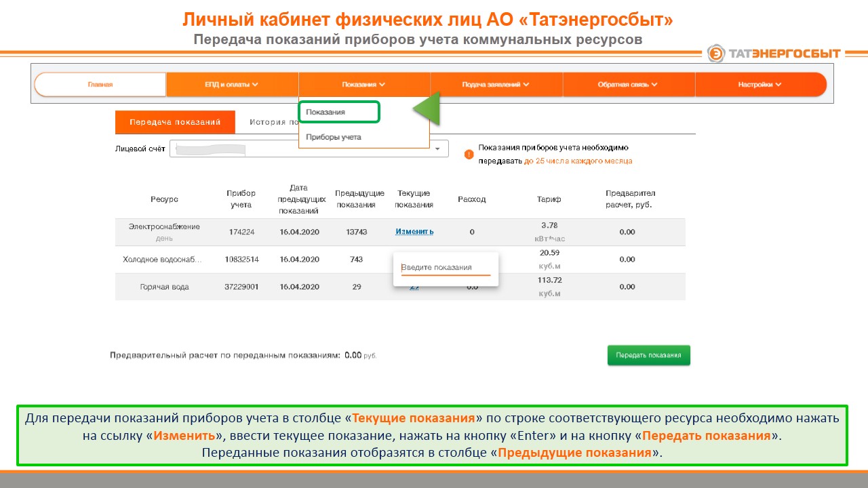Click the orange warning icon near the deadline notice
This screenshot has width=868, height=488.
[469, 154]
